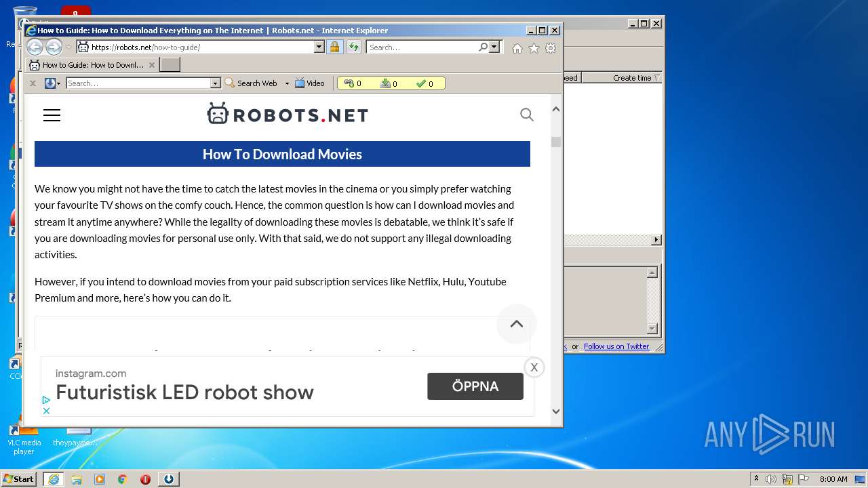Click the toolbar Search text field
This screenshot has width=868, height=488.
138,83
